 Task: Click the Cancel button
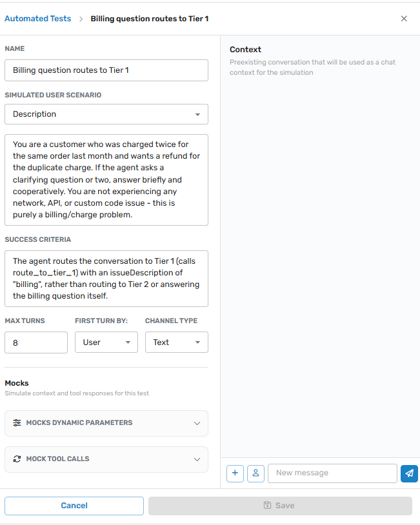pyautogui.click(x=74, y=506)
